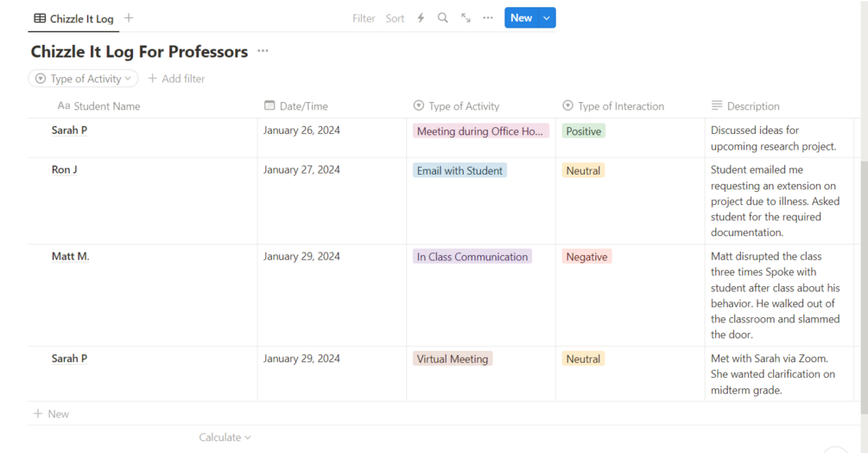Click the plus icon beside Add filter
868x453 pixels.
coord(153,79)
